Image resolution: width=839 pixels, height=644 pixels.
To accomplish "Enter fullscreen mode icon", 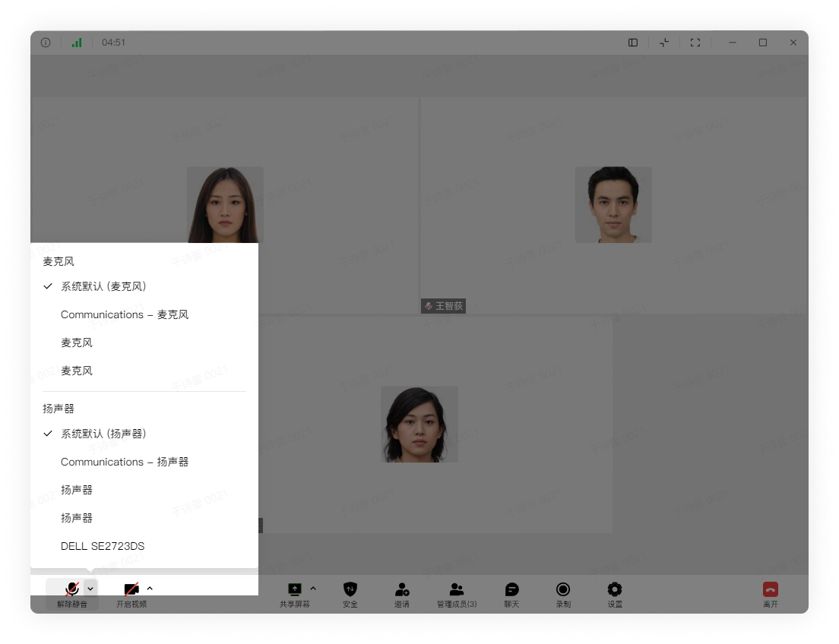I will coord(695,43).
